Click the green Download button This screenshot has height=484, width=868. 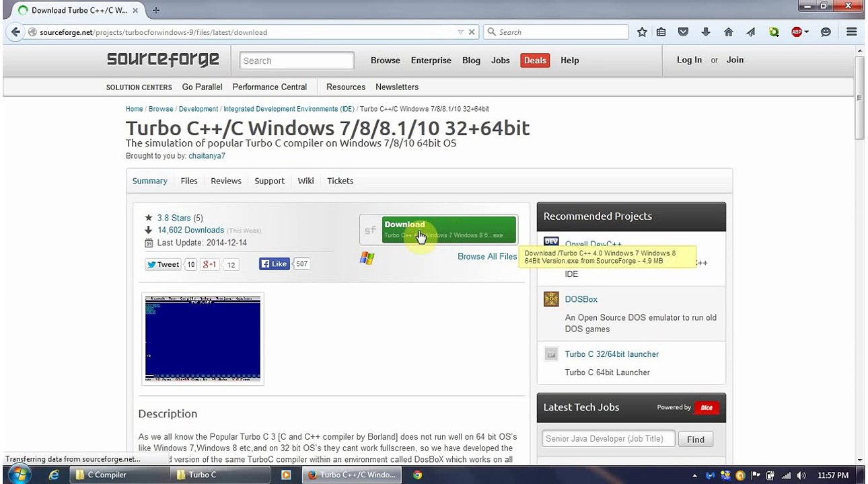tap(449, 229)
